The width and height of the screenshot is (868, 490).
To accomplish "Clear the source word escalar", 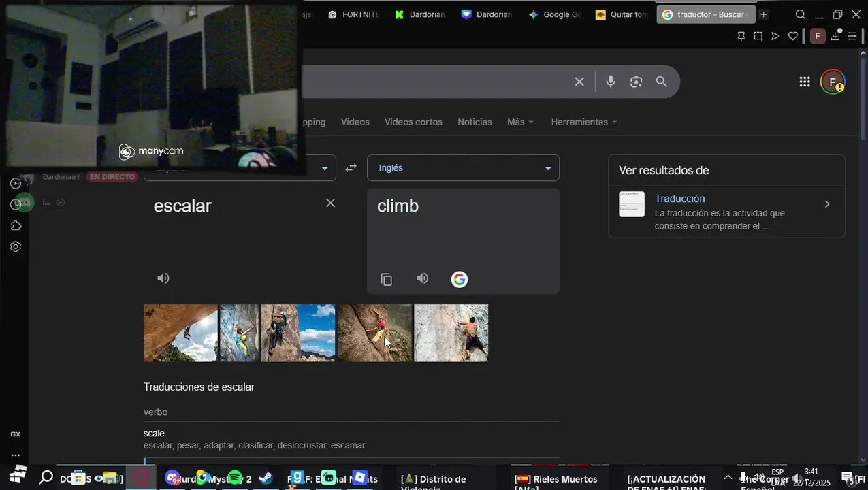I will pos(330,203).
